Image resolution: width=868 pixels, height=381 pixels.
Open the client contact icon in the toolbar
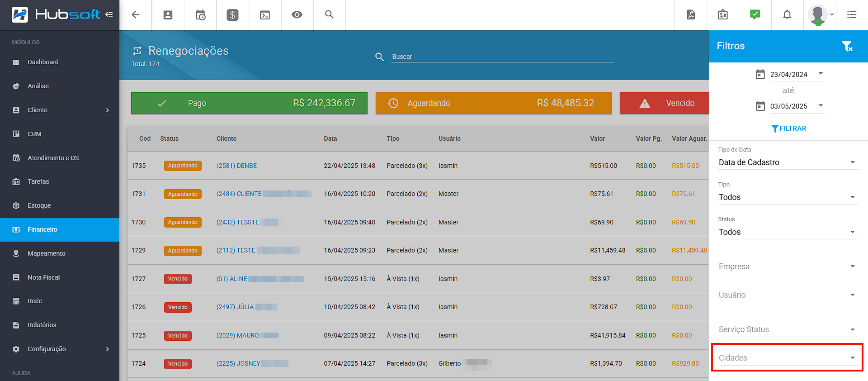[168, 15]
